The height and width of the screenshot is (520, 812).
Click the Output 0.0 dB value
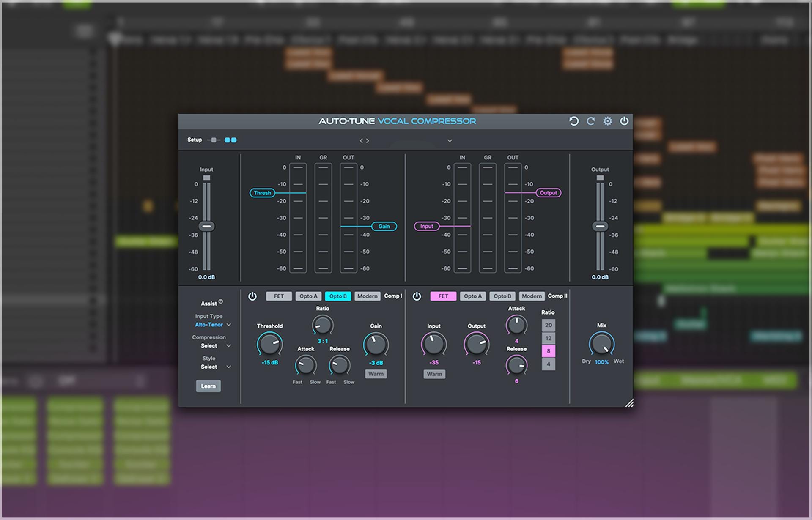[x=600, y=277]
